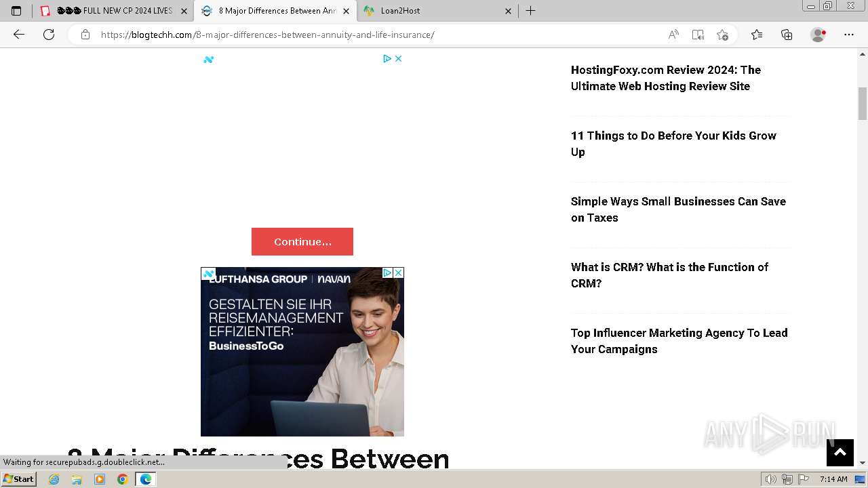Enter Immersive Reader mode
The height and width of the screenshot is (488, 868).
coord(698,35)
